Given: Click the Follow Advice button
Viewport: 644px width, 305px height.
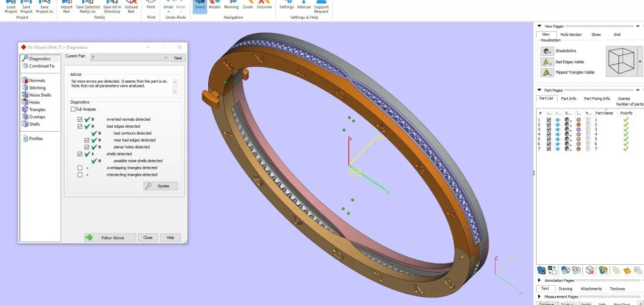Looking at the screenshot, I should tap(110, 237).
